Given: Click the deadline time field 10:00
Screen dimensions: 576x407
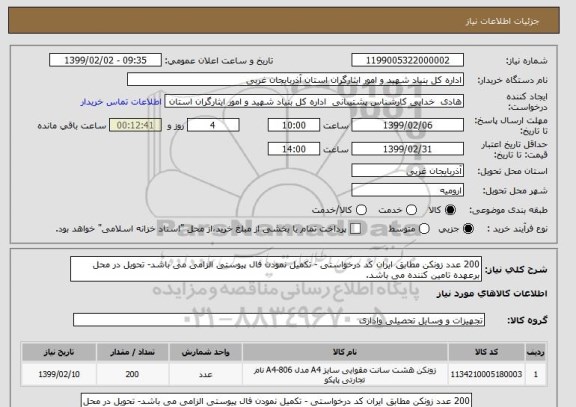Looking at the screenshot, I should click(x=294, y=125).
